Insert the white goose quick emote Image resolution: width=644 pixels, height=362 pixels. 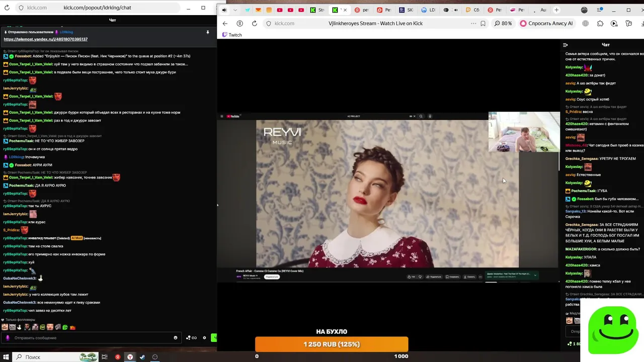pos(20,327)
